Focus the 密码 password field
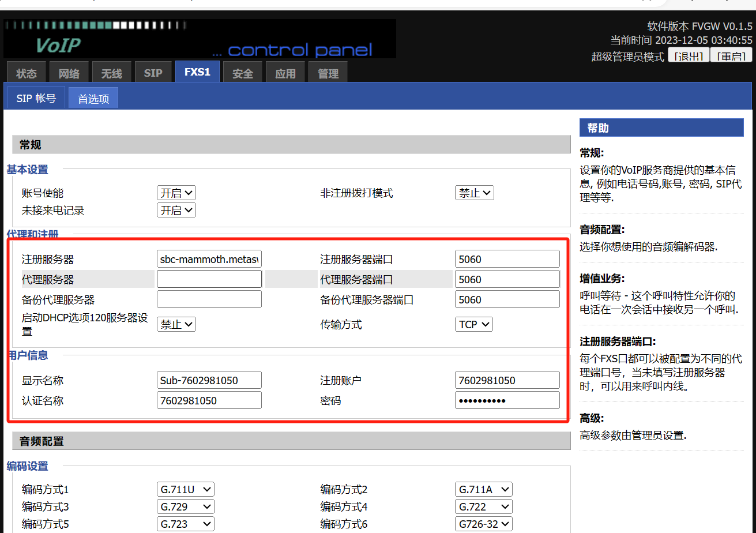The height and width of the screenshot is (533, 756). point(507,400)
